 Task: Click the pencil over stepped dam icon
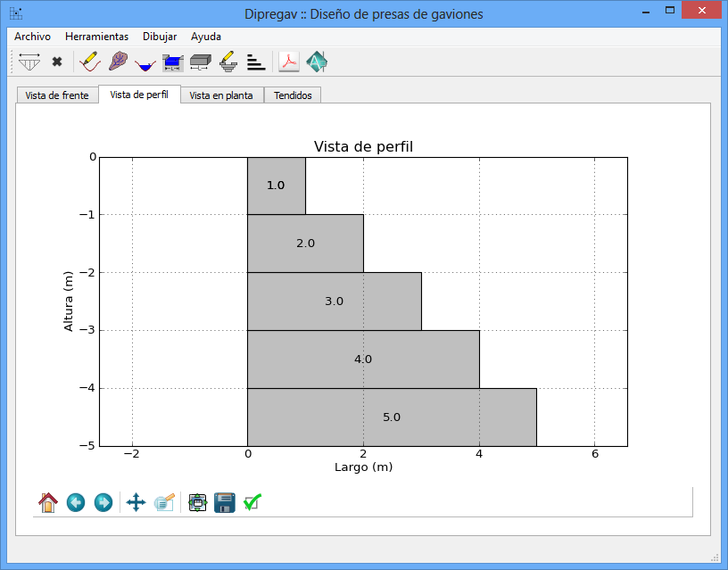(228, 62)
